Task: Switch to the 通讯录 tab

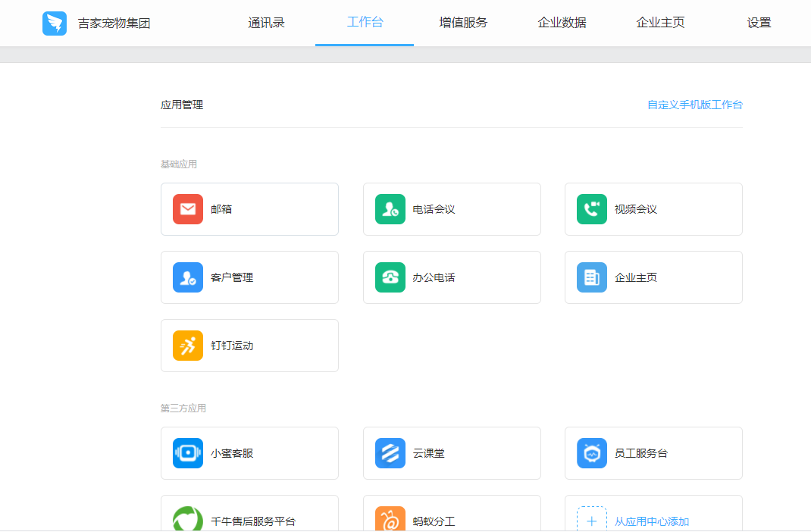Action: coord(266,23)
